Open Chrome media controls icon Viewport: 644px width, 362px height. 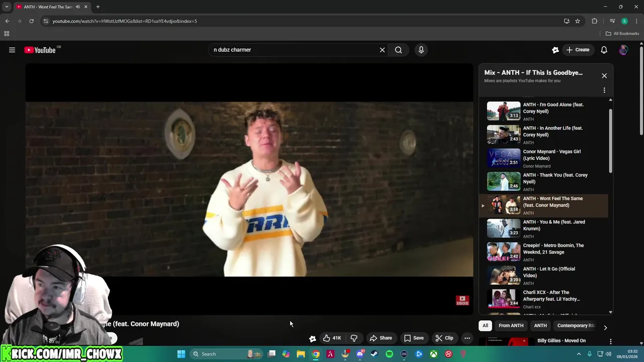coord(612,21)
